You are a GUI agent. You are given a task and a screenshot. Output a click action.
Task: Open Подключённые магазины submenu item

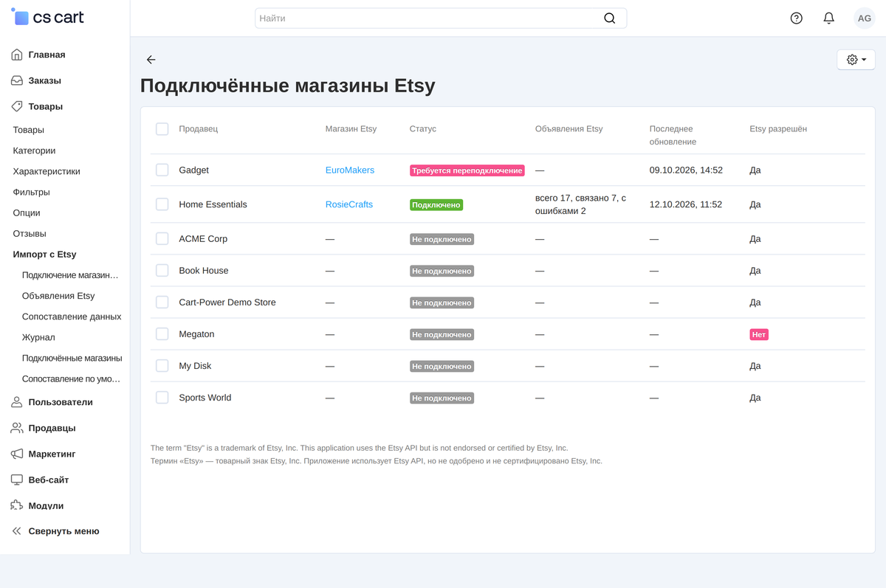click(x=72, y=358)
